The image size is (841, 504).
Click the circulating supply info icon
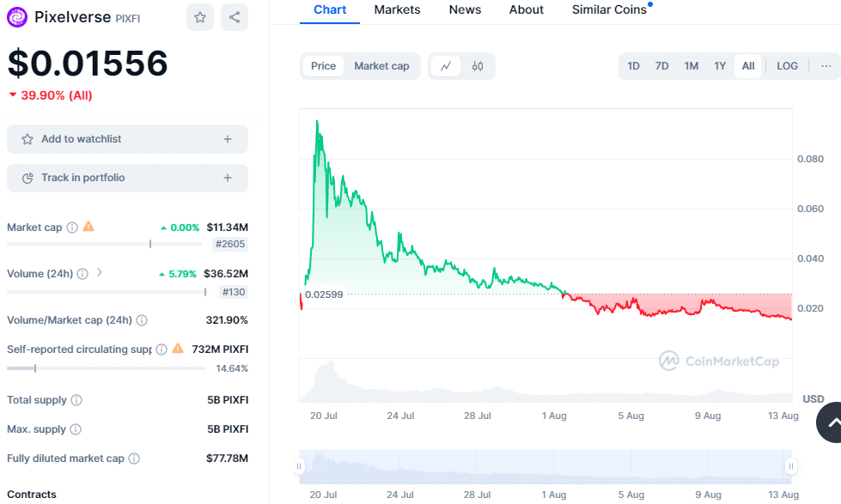click(x=161, y=349)
